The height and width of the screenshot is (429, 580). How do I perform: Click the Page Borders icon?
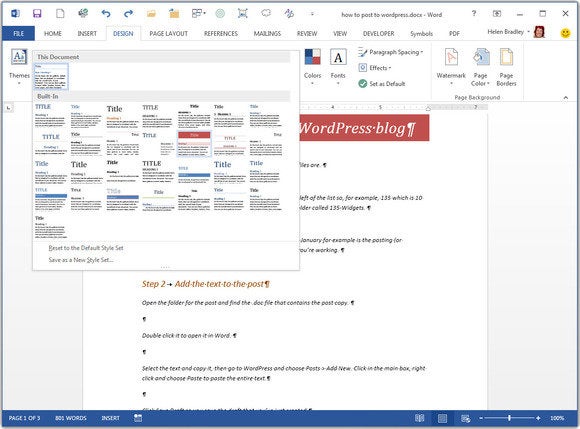(x=506, y=67)
